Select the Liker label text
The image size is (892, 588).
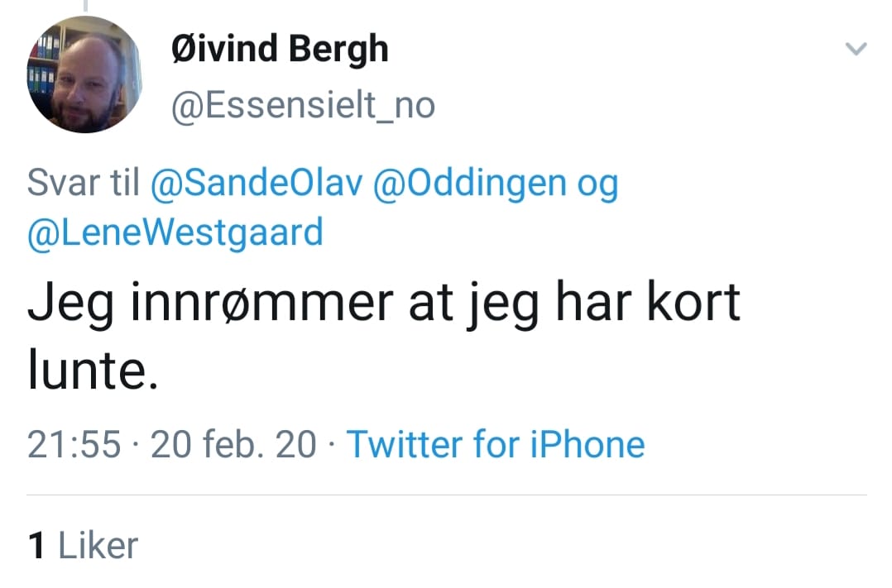tap(98, 546)
